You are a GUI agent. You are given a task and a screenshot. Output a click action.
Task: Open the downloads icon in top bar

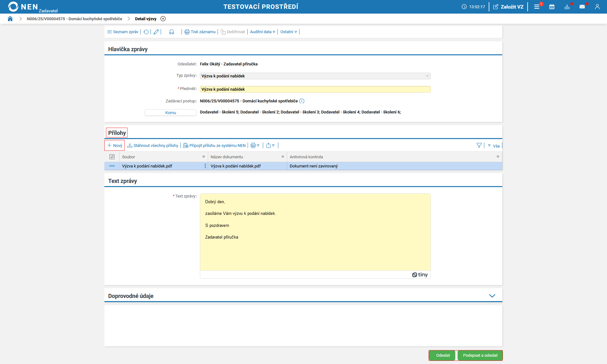pos(567,7)
